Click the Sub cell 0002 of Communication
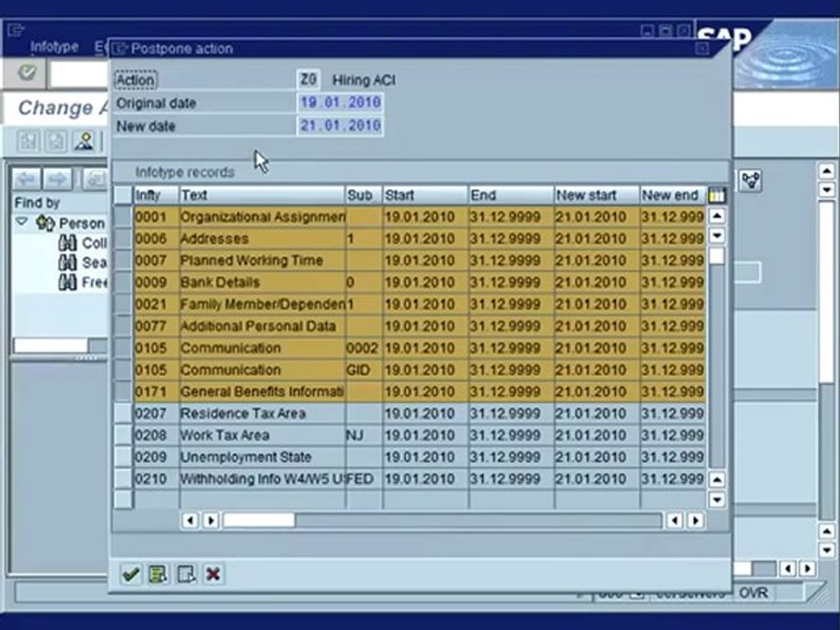This screenshot has width=840, height=630. coord(364,348)
